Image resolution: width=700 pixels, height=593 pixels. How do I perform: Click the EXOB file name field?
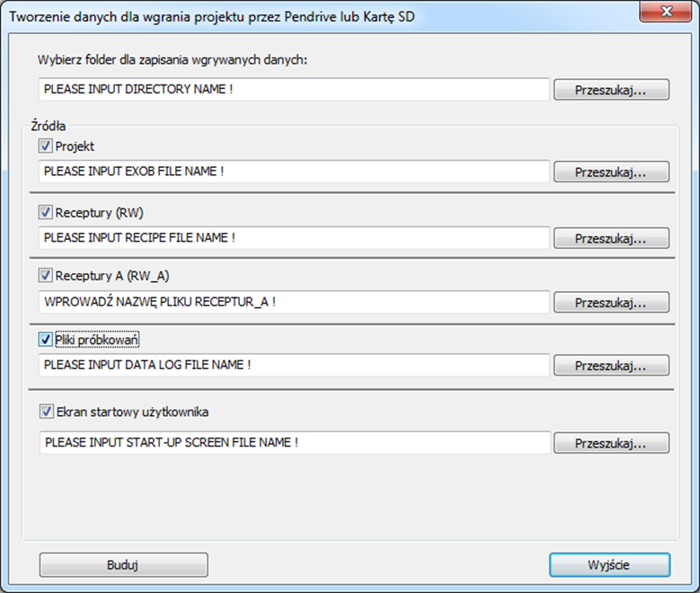coord(294,172)
